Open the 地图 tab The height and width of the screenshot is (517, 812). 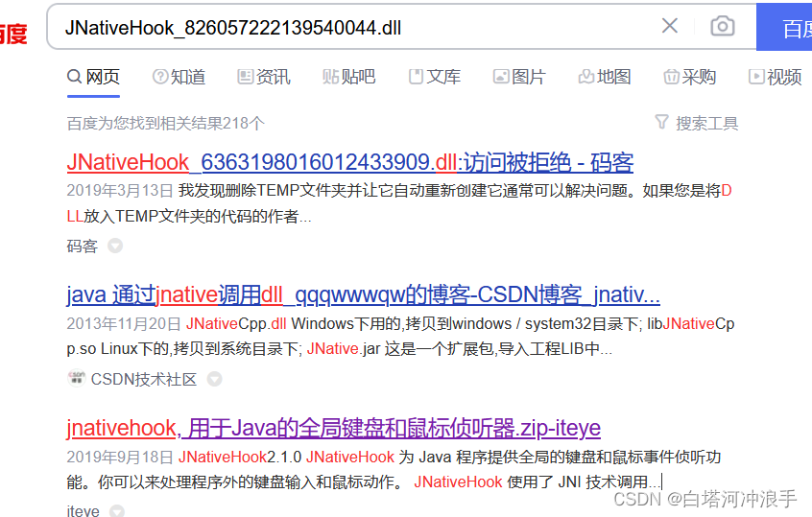pyautogui.click(x=605, y=77)
